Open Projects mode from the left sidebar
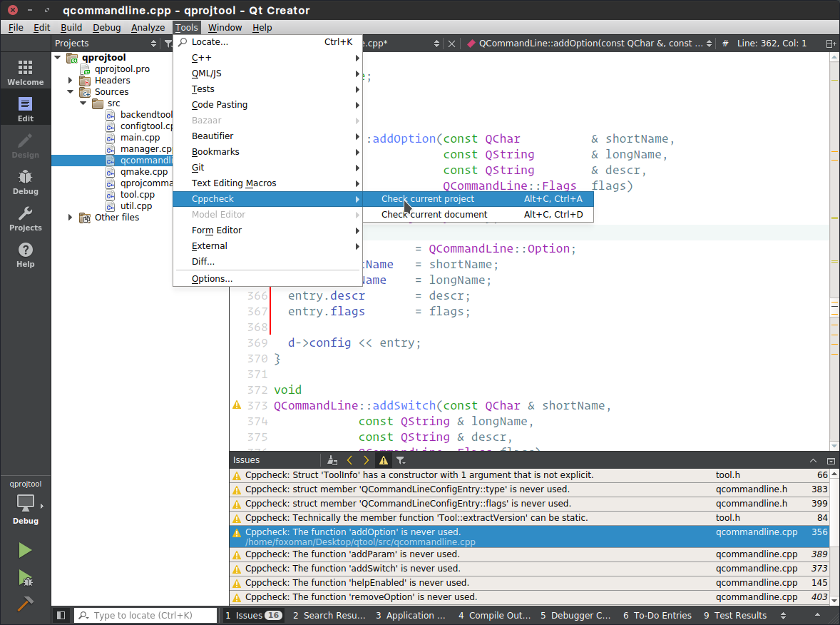This screenshot has width=840, height=625. pyautogui.click(x=25, y=218)
